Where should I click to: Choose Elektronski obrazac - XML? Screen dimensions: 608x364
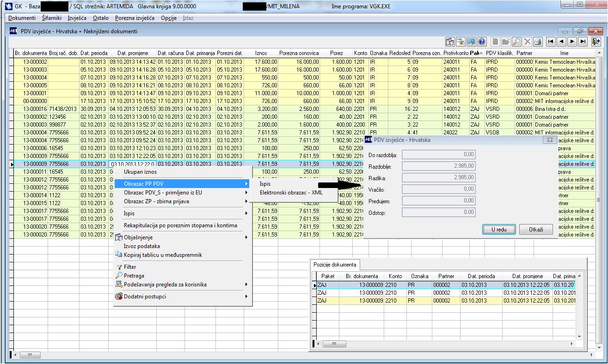[293, 193]
